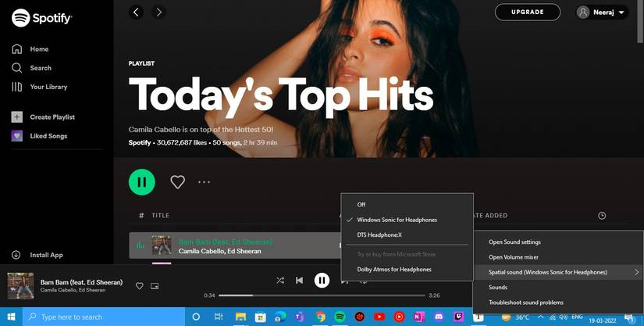Show hidden system tray icons

point(540,317)
